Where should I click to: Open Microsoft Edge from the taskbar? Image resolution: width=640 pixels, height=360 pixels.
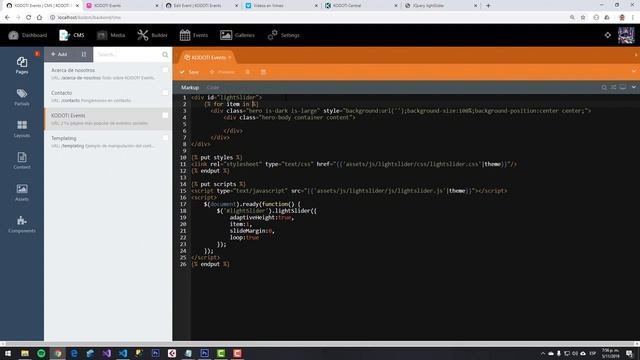point(74,353)
